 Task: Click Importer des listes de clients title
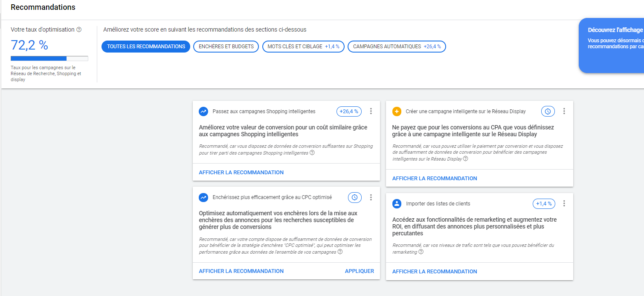point(438,204)
